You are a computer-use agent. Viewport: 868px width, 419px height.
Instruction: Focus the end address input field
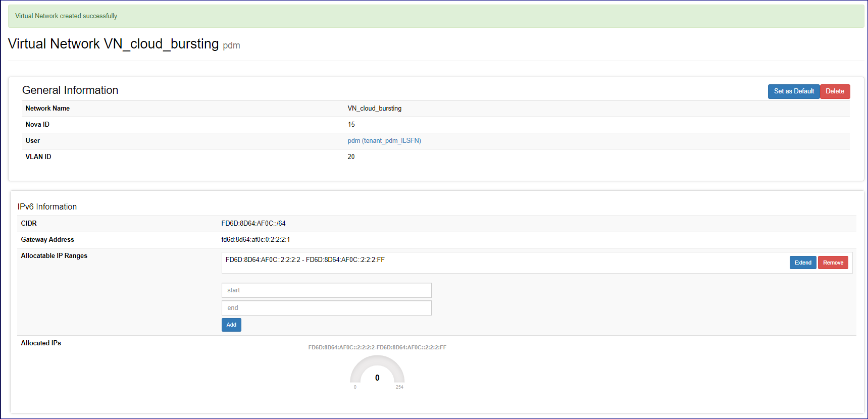[x=326, y=308]
